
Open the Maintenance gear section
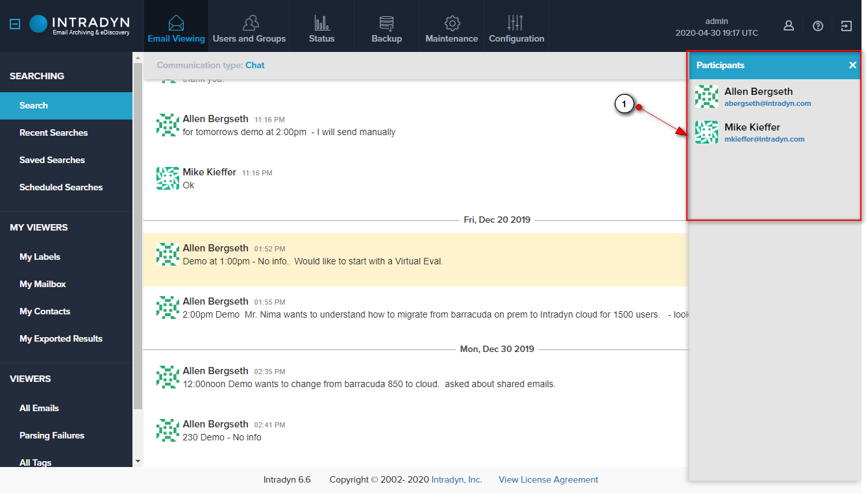coord(451,26)
